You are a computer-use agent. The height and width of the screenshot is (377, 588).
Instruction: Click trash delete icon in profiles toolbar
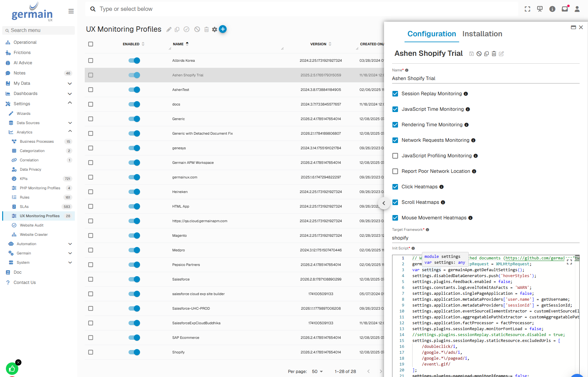(206, 29)
